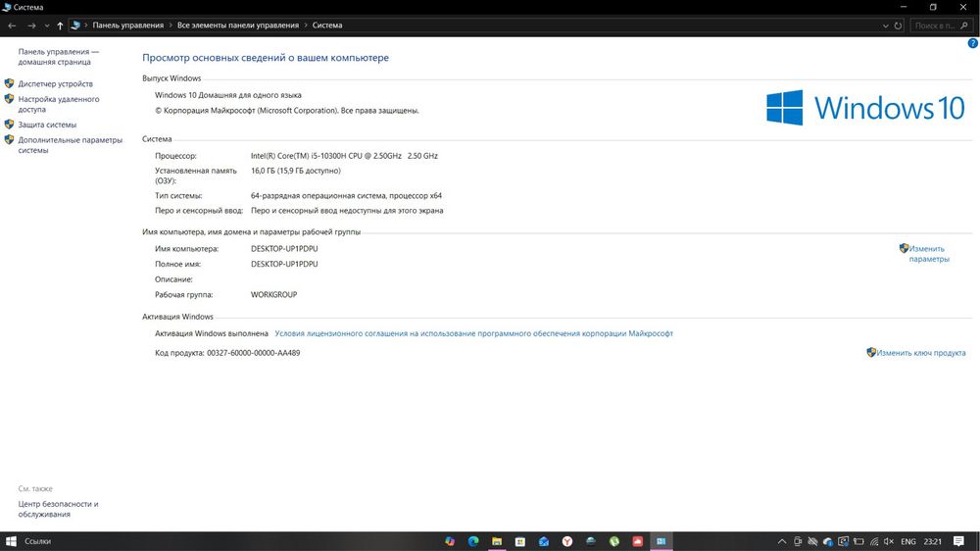980x551 pixels.
Task: Select the memory value '16,0 ГБ'
Action: click(x=265, y=171)
